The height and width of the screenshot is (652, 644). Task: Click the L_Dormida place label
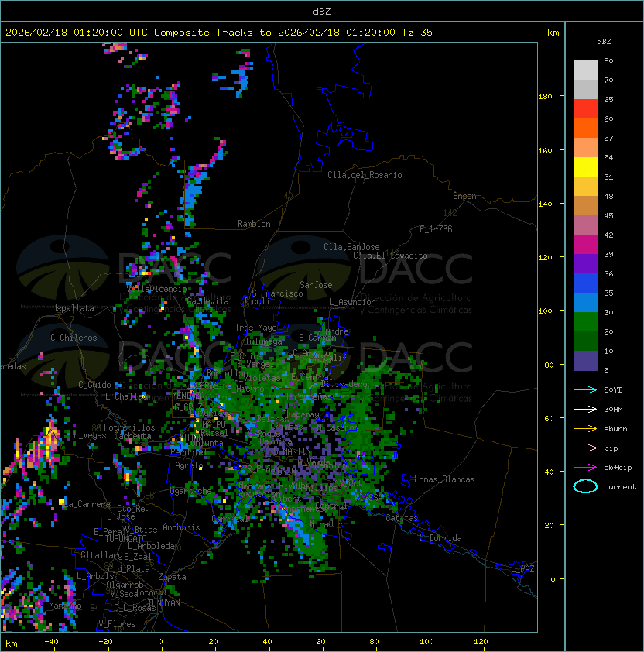[x=440, y=538]
